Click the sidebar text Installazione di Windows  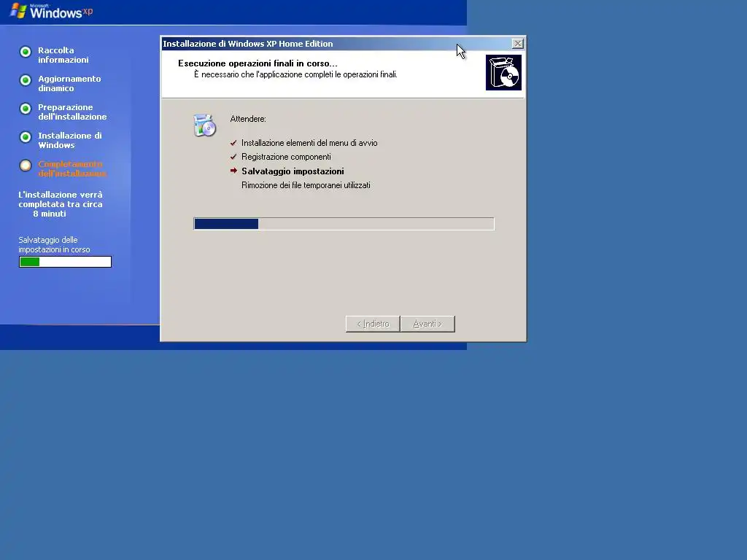(70, 141)
